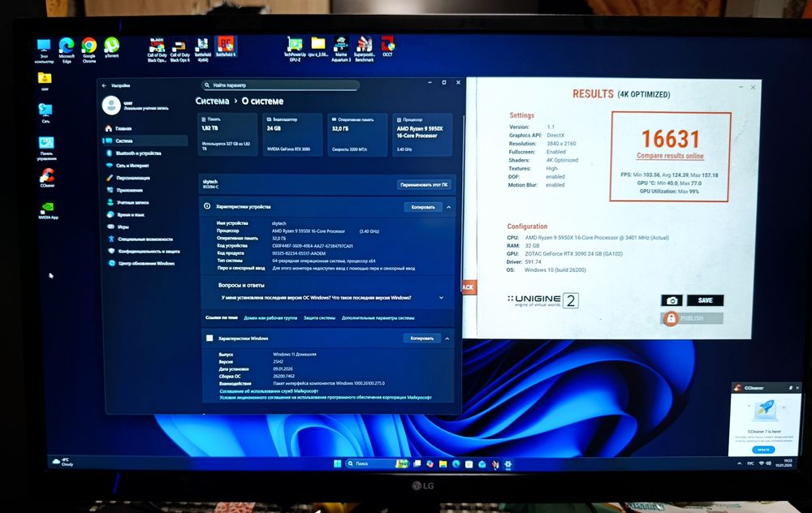Screen dimensions: 812x513
Task: Click 'Переименовать этот ПК' button
Action: 424,185
